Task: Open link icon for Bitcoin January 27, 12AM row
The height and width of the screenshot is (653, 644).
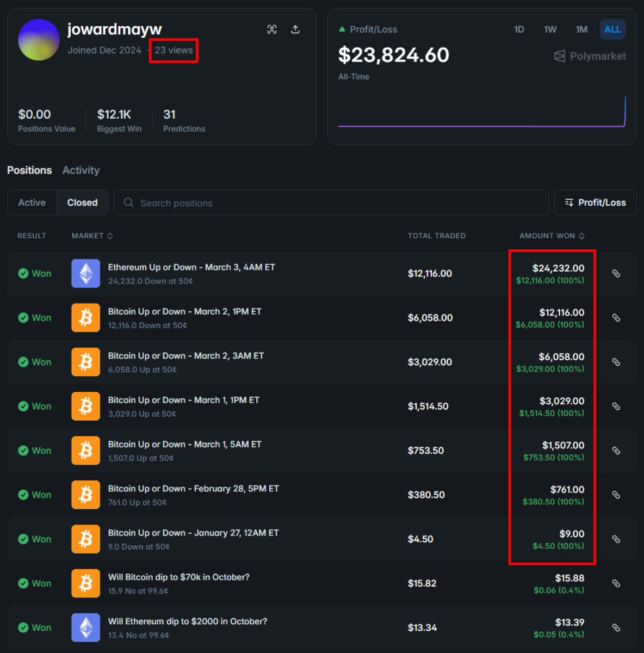Action: [x=616, y=539]
